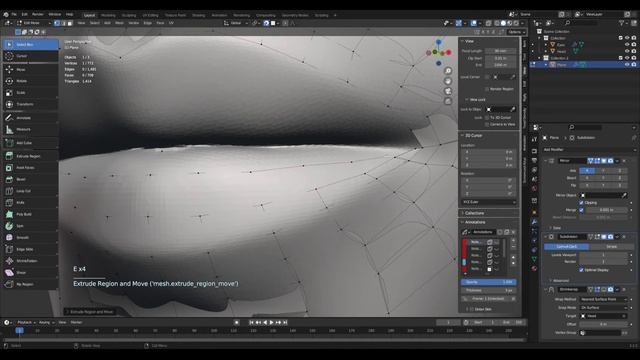This screenshot has width=640, height=360.
Task: Select the Knife tool
Action: coord(31,202)
